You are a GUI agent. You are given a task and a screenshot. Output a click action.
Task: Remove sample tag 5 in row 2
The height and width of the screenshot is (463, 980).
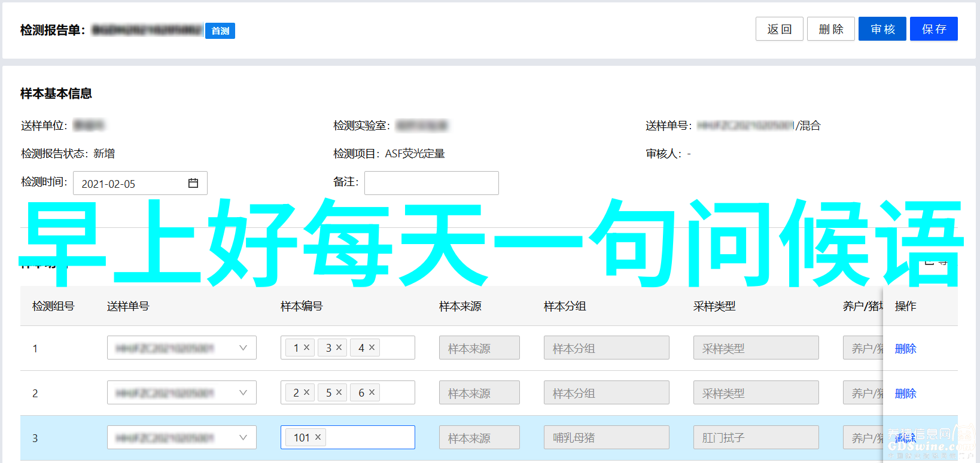(x=339, y=392)
